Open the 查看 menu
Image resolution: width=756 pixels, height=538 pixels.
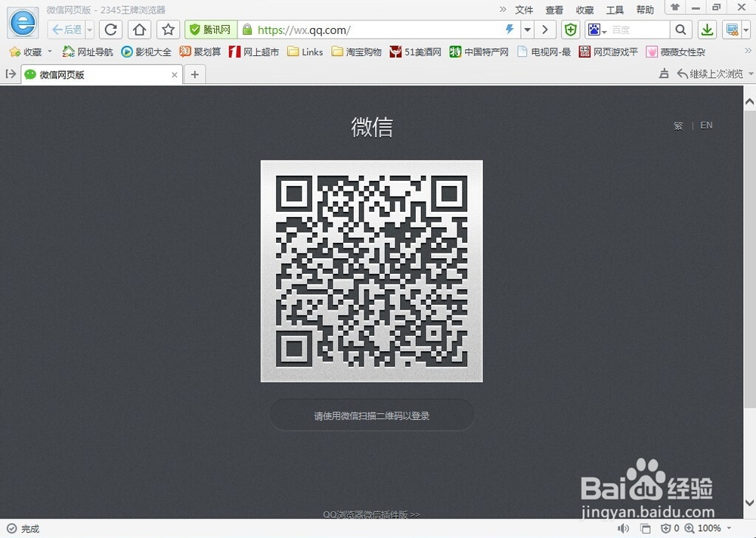[554, 10]
